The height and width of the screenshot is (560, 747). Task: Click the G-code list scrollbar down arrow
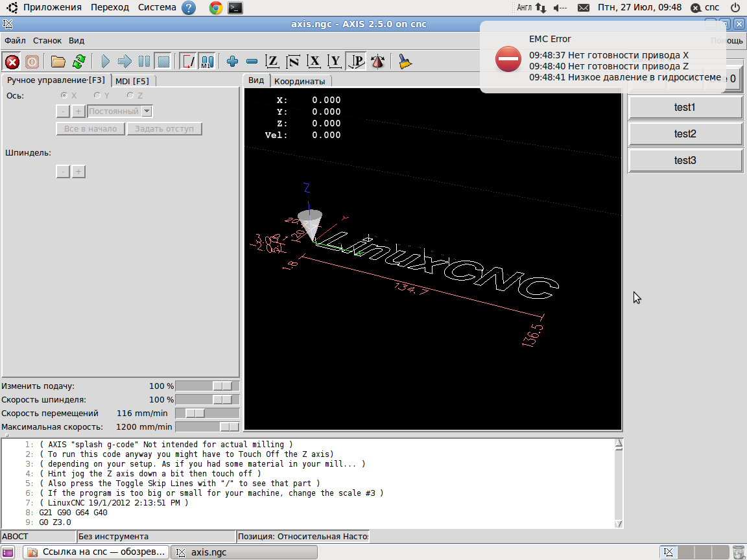pyautogui.click(x=619, y=524)
